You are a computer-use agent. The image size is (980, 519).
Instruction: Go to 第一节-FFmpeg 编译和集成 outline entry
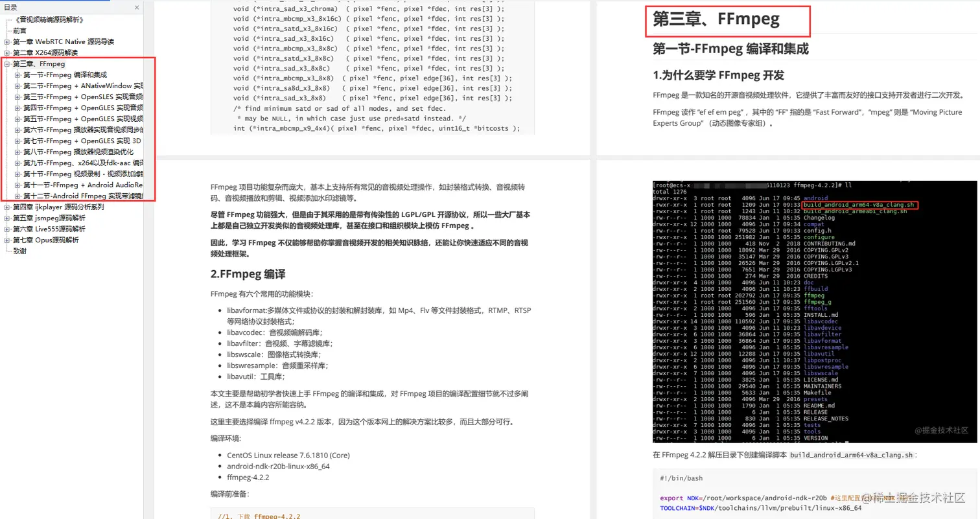click(65, 75)
